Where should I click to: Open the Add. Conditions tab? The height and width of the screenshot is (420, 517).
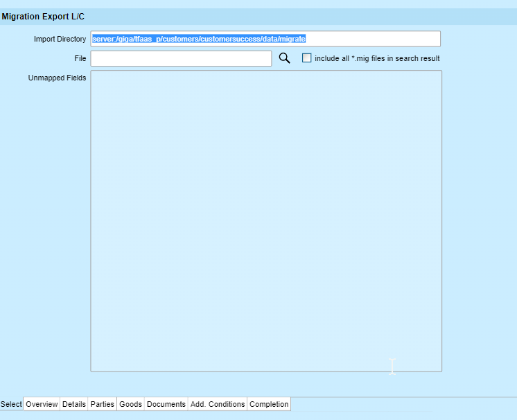point(218,404)
